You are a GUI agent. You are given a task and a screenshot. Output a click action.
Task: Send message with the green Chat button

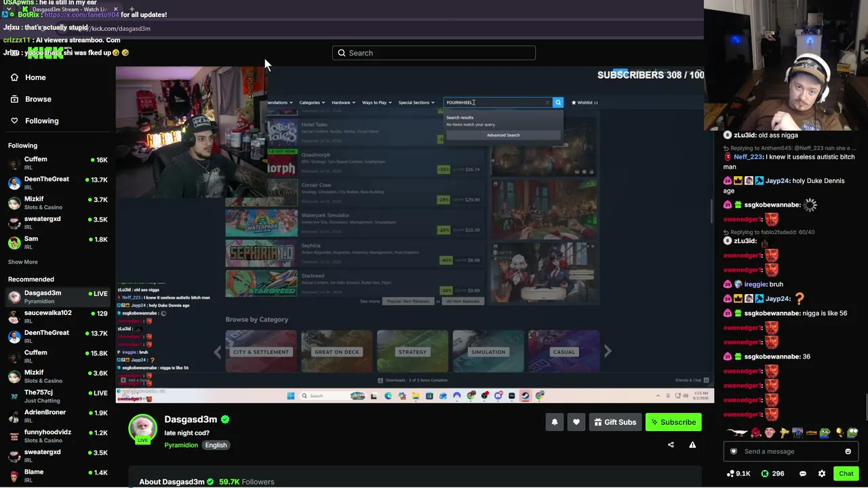point(846,474)
